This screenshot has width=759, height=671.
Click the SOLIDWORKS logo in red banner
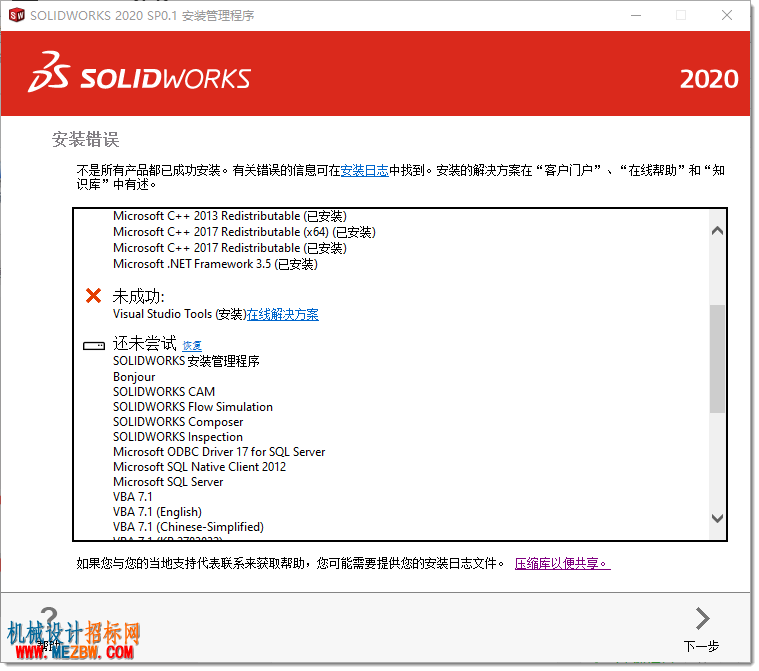(x=139, y=74)
